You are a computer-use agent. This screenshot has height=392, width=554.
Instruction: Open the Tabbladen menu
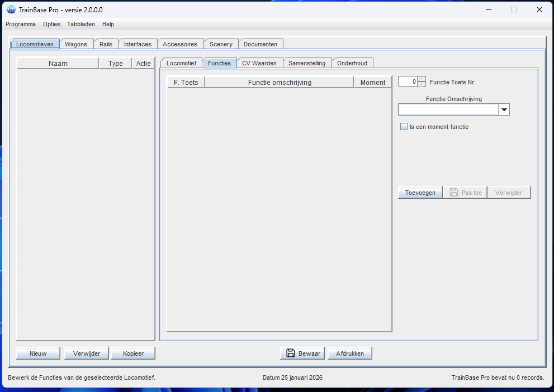[81, 24]
